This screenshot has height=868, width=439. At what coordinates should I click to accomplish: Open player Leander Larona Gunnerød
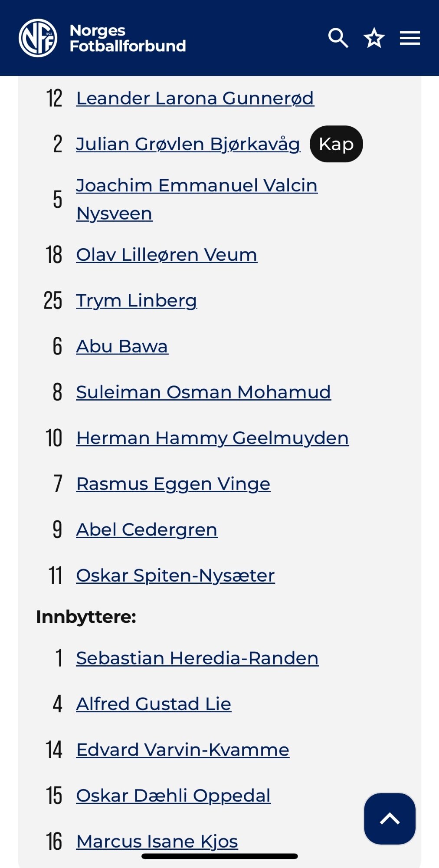(195, 98)
